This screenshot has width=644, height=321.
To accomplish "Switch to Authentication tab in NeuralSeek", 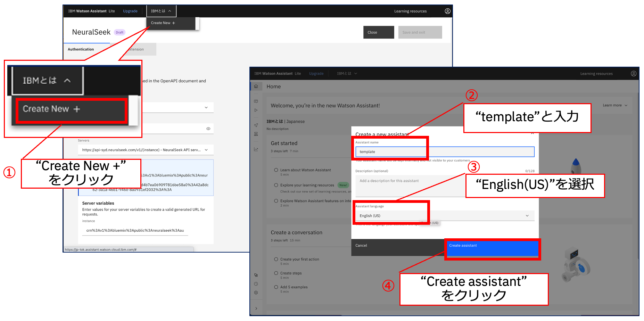I will click(81, 49).
